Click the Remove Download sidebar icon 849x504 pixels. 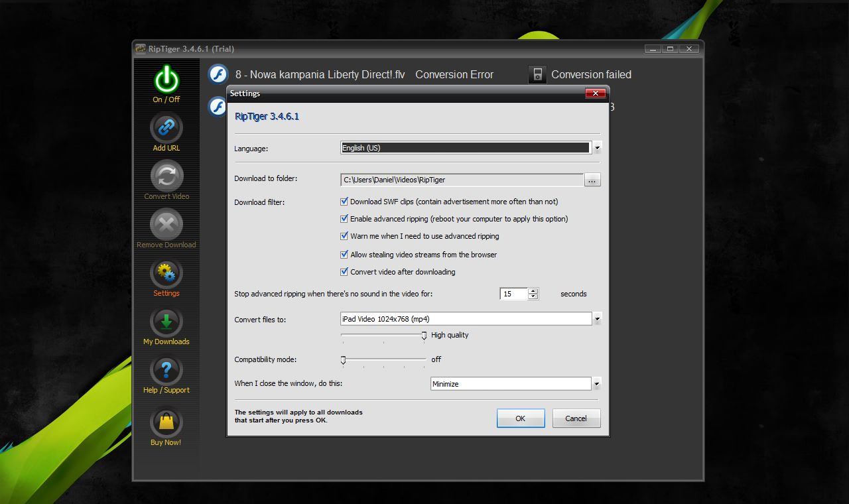[166, 224]
